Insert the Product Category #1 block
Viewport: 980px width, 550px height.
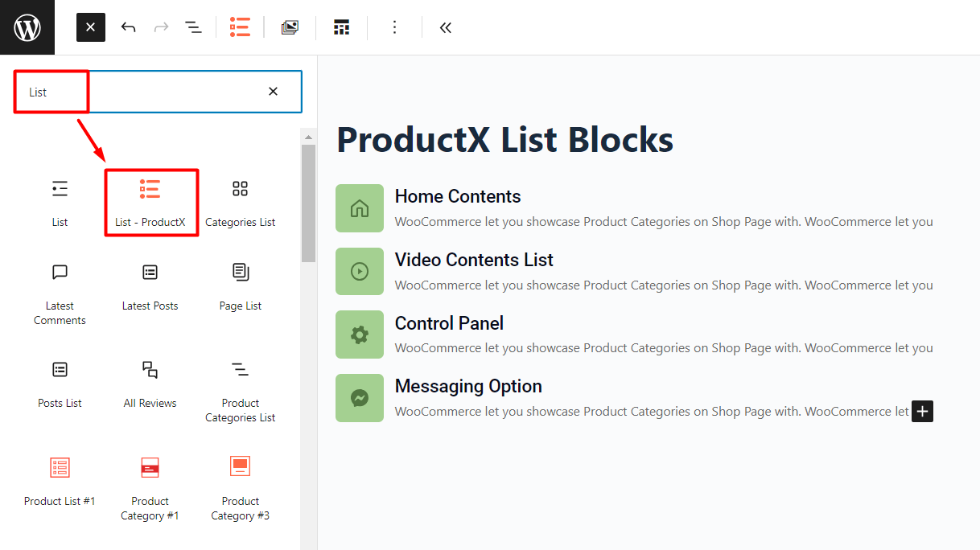(150, 489)
